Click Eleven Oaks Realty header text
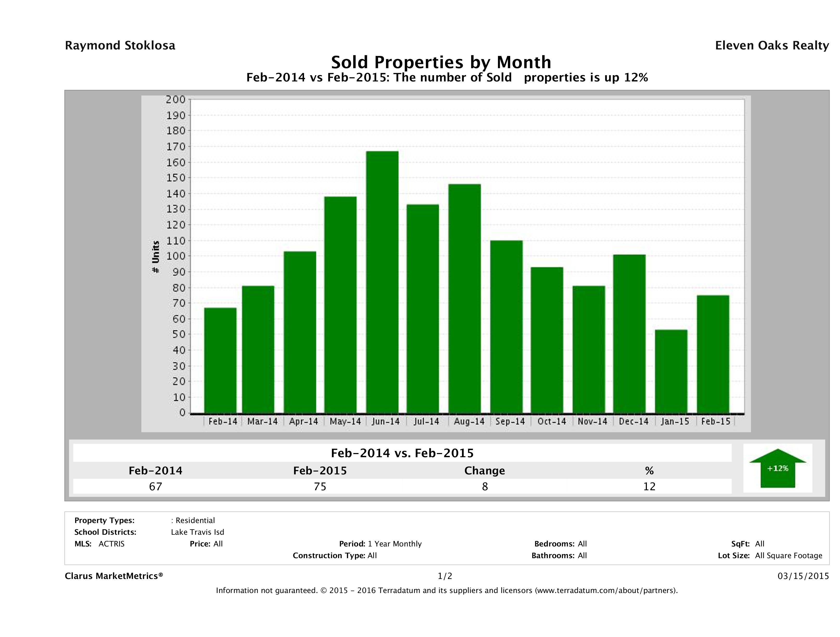Screen dimensions: 840x637 (772, 46)
